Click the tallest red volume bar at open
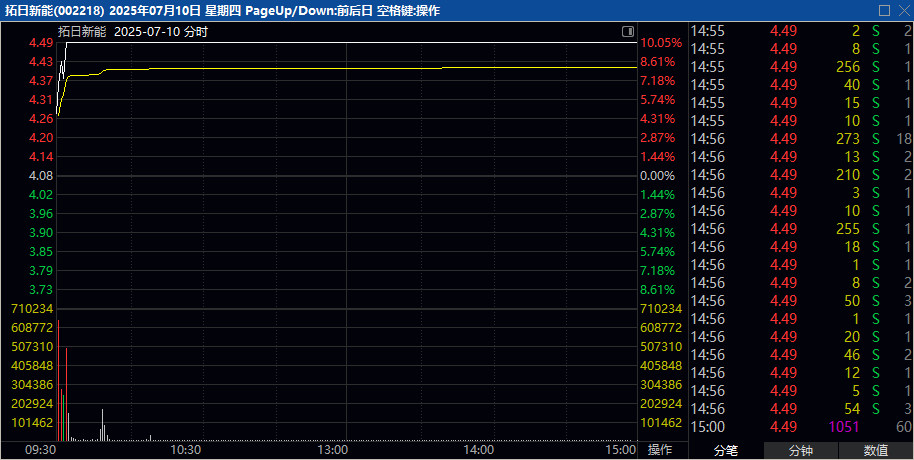Viewport: 914px width, 460px height. 58,380
